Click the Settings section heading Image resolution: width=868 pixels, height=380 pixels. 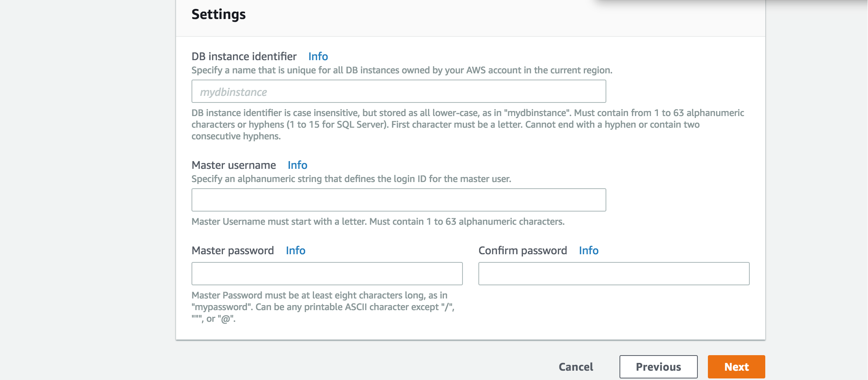pos(219,15)
